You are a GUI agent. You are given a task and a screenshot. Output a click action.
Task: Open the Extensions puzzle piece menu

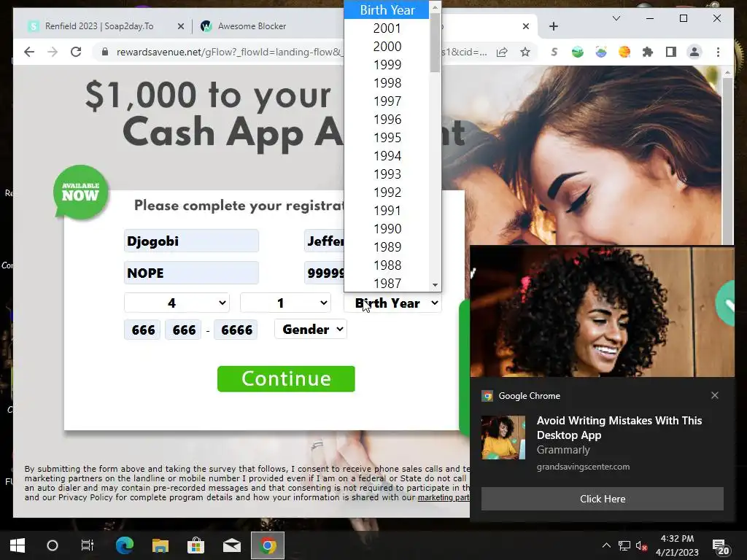click(648, 52)
